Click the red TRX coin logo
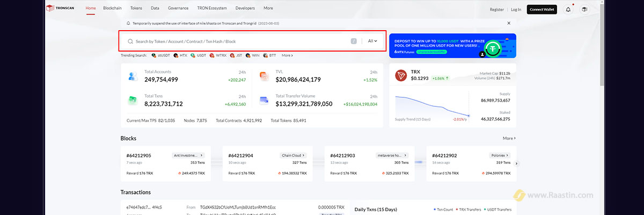644x215 pixels. [401, 76]
